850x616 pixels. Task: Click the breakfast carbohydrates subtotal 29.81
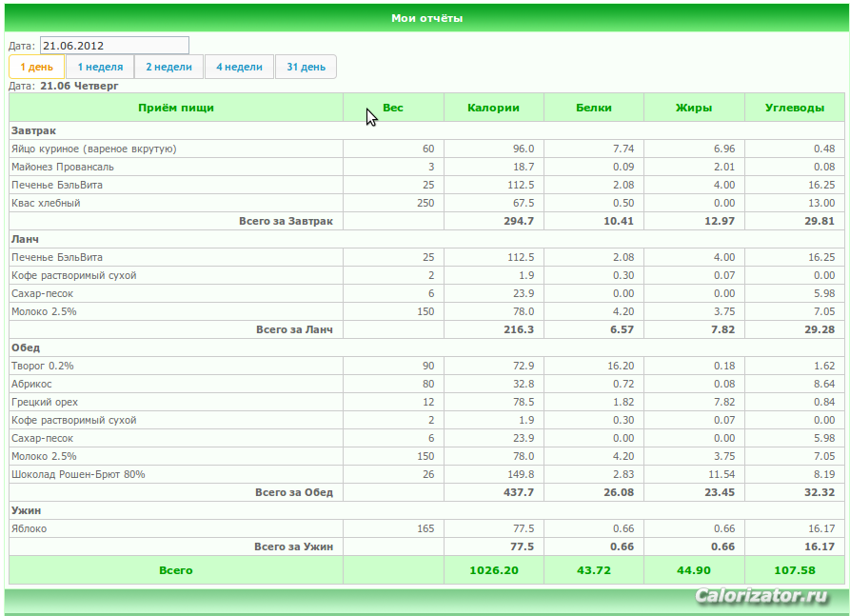point(820,221)
